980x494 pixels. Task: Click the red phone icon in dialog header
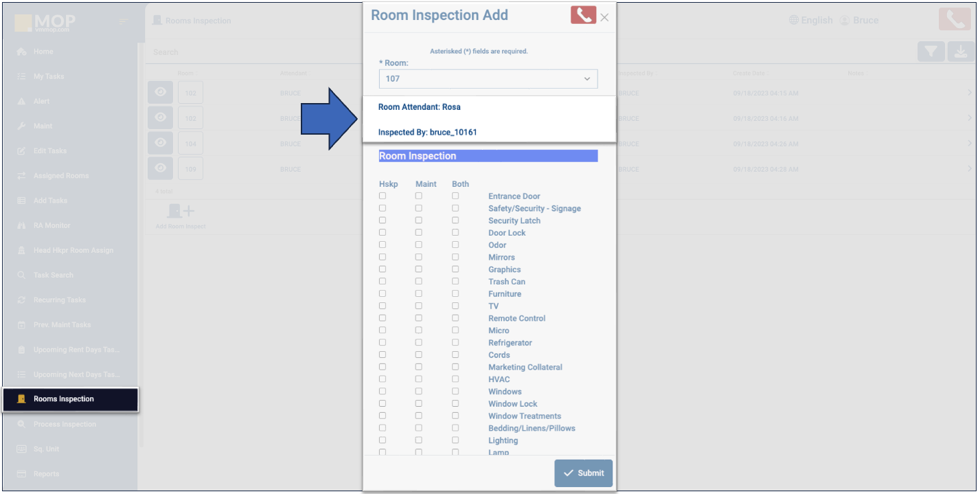click(582, 15)
